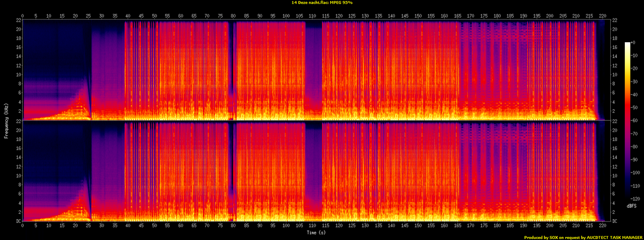Click the title '14 Deze nacht.flac: MPEG 95%'
This screenshot has height=240, width=644.
(322, 3)
